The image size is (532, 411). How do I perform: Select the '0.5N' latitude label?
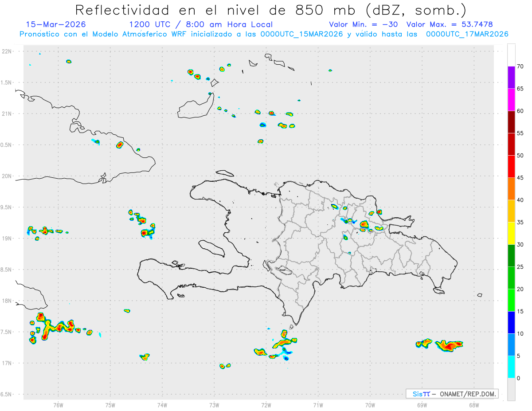7,145
